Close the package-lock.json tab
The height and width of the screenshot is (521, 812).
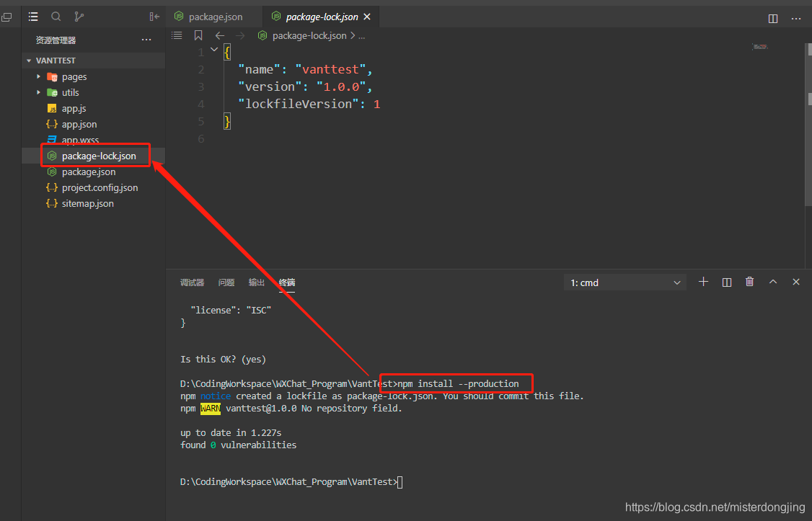click(367, 17)
